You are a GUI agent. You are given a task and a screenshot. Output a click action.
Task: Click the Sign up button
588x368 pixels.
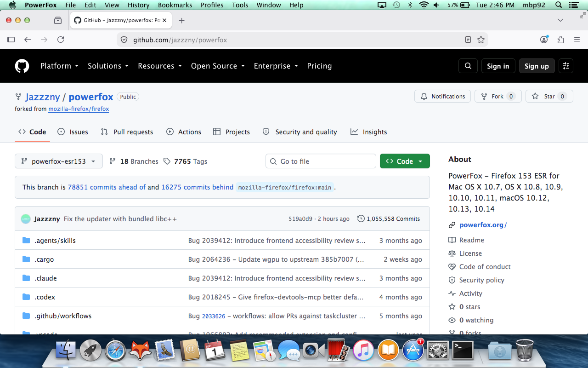pos(537,66)
